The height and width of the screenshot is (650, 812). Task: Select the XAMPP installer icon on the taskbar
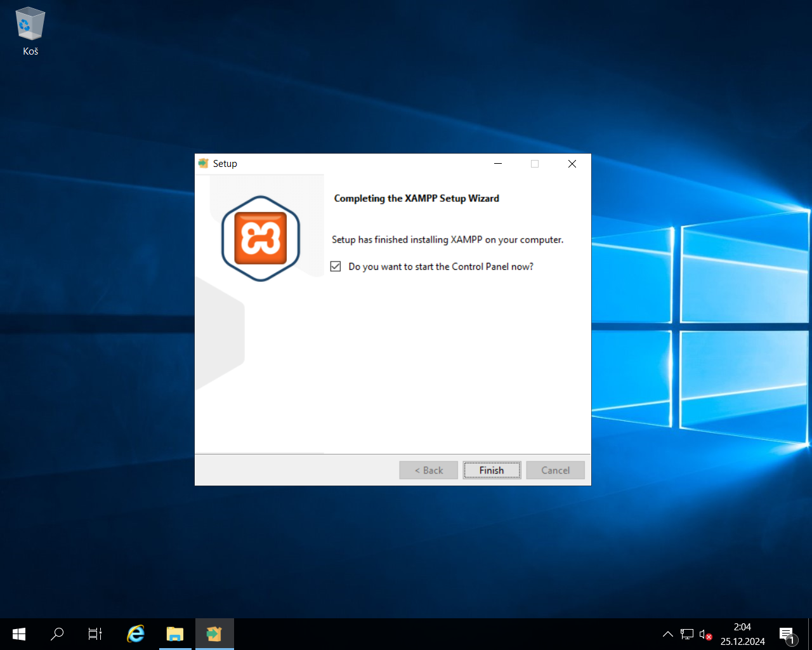214,633
